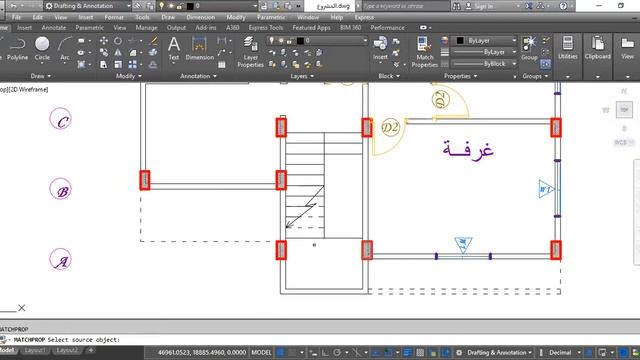Viewport: 640px width, 360px height.
Task: Select the Scale tool in Modify panel
Action: tap(118, 64)
